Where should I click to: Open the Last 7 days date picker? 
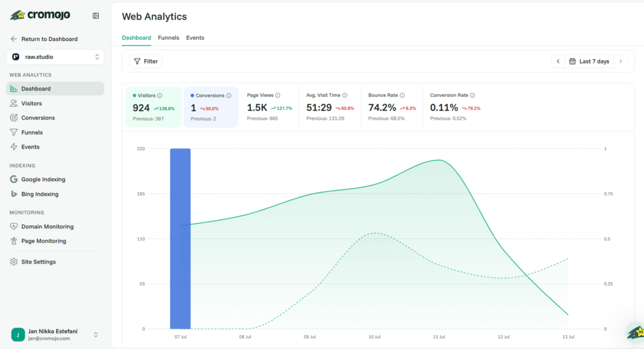click(x=589, y=61)
